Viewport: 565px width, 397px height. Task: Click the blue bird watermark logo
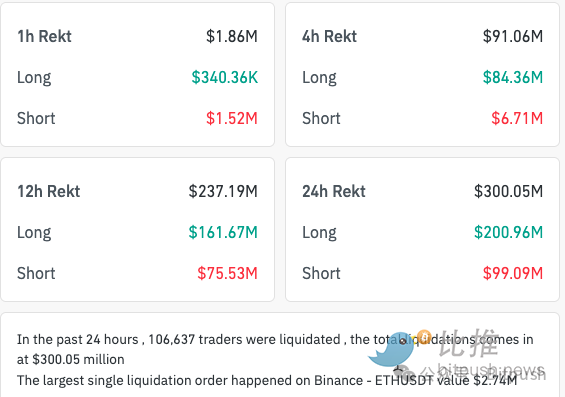[391, 350]
